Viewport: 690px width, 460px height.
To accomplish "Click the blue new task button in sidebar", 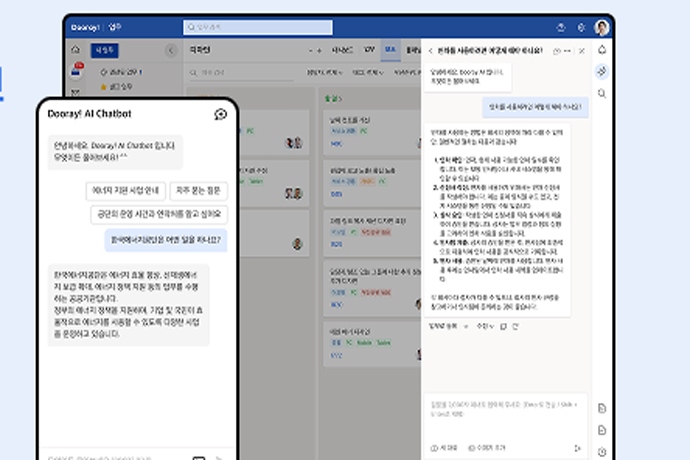I will coord(105,48).
